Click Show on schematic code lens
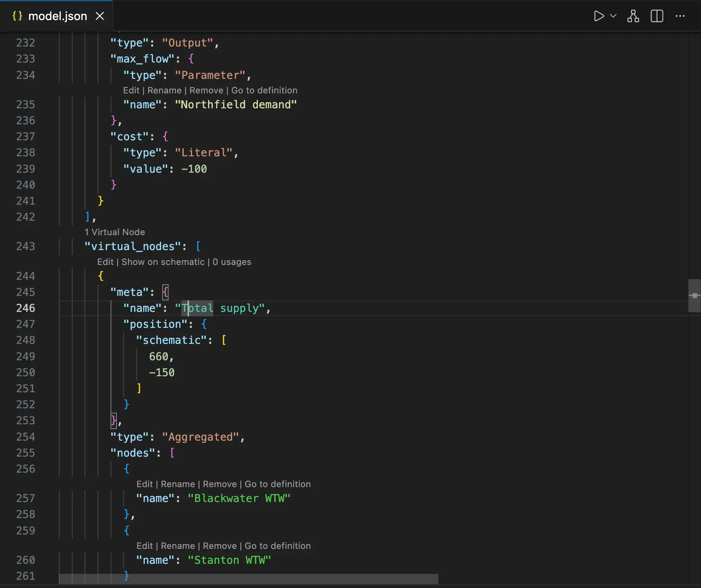The width and height of the screenshot is (701, 588). [163, 262]
